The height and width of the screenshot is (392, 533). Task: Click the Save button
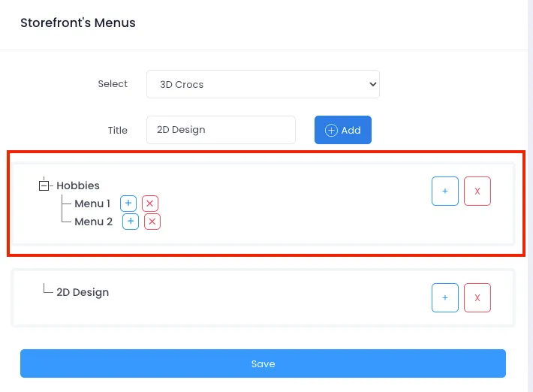(x=263, y=363)
